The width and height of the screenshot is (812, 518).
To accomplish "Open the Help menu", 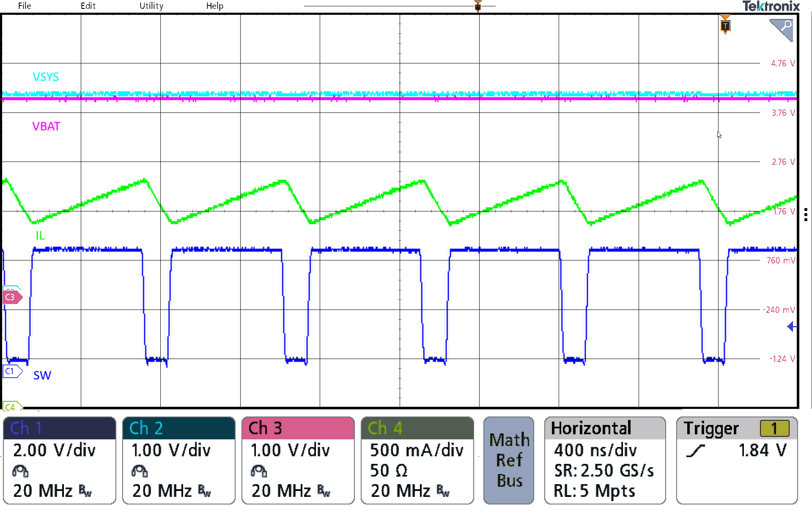I will tap(215, 6).
